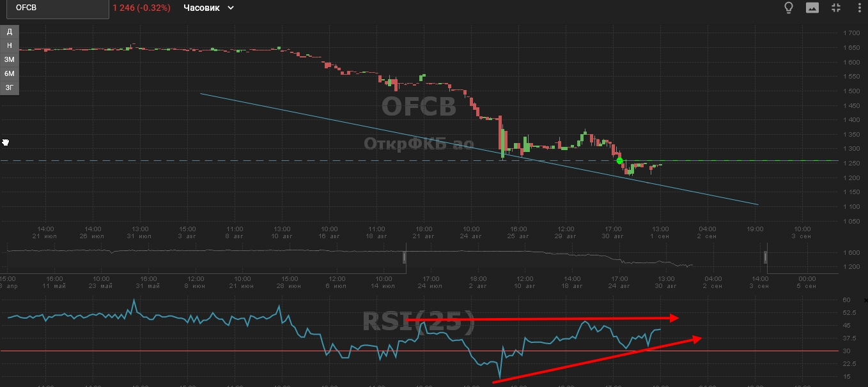This screenshot has height=387, width=868.
Task: Click the 1 400 price axis label
Action: pos(851,120)
